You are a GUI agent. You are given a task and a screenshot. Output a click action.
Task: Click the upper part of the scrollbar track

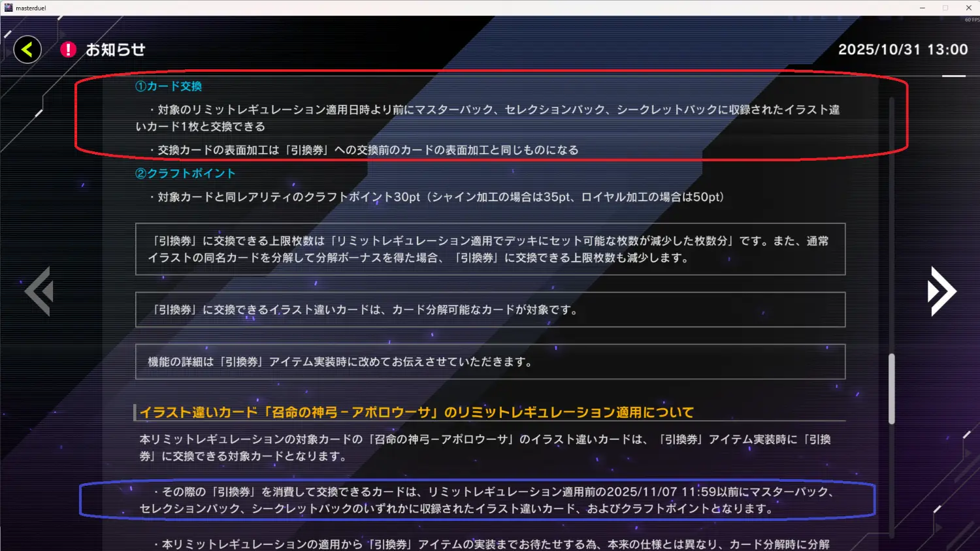coord(891,196)
